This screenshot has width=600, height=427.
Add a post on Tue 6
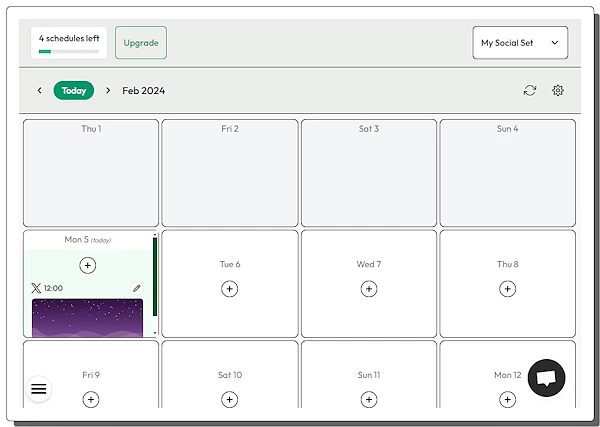[x=229, y=289]
